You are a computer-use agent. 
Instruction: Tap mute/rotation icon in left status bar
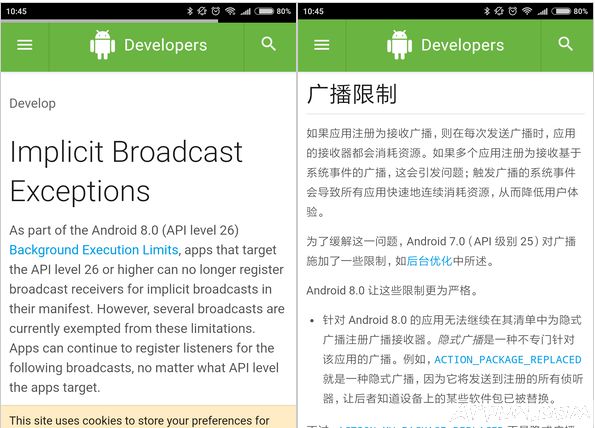[202, 11]
